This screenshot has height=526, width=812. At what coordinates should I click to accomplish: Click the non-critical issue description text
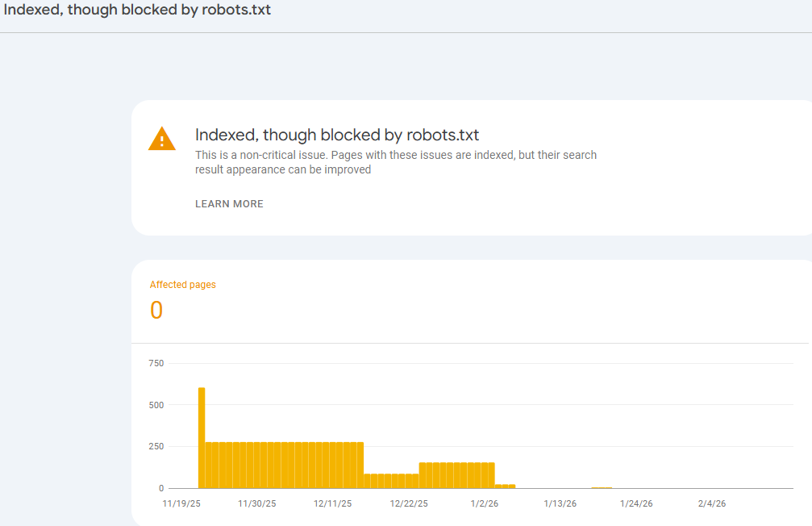[x=396, y=162]
